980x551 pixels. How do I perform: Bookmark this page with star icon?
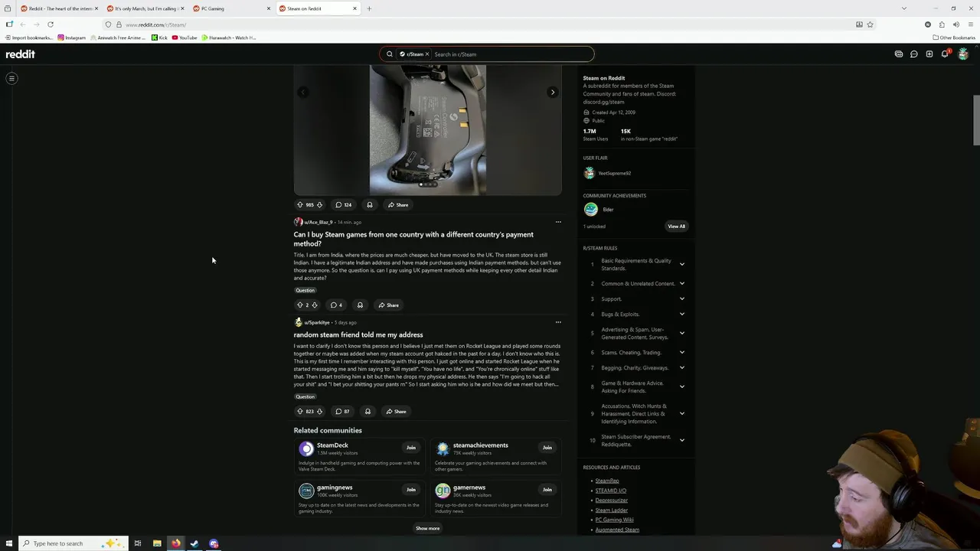pos(871,24)
